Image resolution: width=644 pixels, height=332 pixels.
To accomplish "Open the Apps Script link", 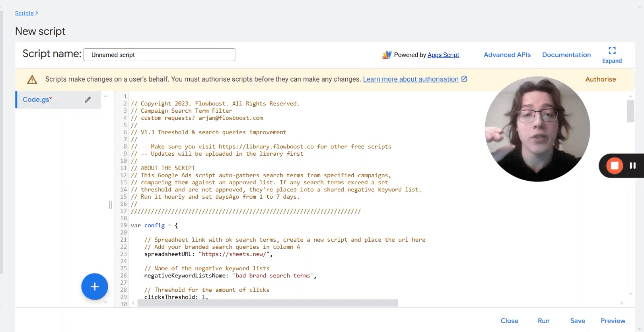I will point(443,55).
